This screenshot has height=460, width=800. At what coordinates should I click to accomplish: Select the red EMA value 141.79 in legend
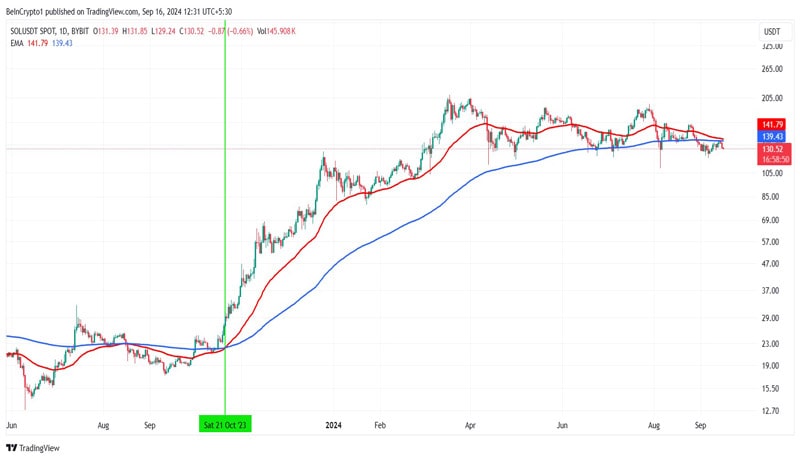38,43
